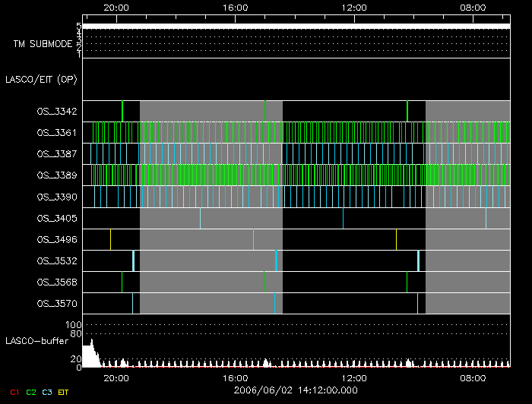The width and height of the screenshot is (532, 404).
Task: Click the green C2 legend entry
Action: pyautogui.click(x=31, y=393)
